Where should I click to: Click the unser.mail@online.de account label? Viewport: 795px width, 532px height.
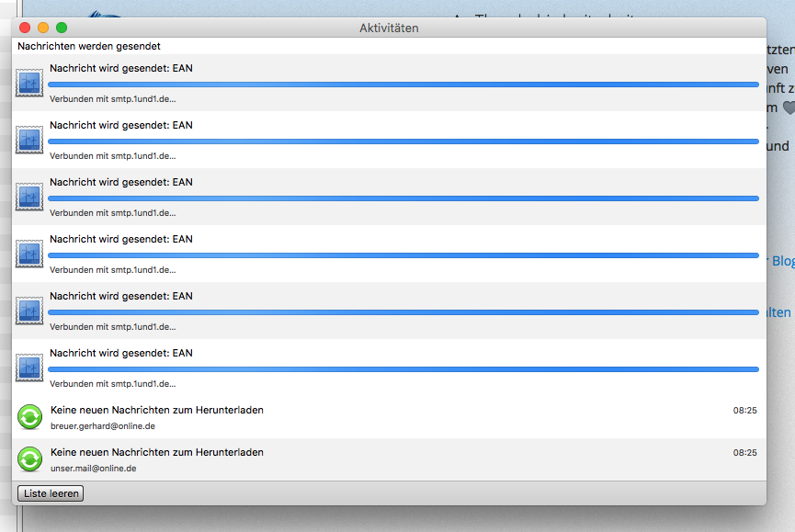tap(94, 469)
